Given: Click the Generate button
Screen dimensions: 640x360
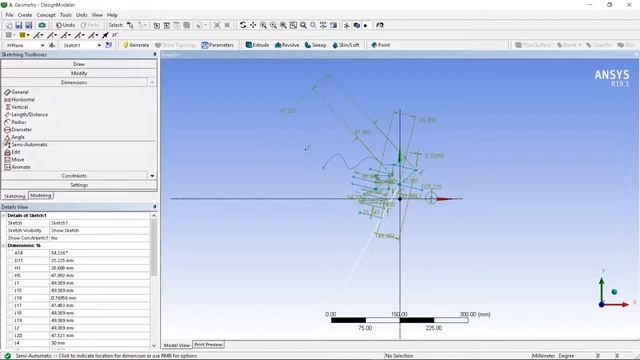Looking at the screenshot, I should click(x=136, y=45).
